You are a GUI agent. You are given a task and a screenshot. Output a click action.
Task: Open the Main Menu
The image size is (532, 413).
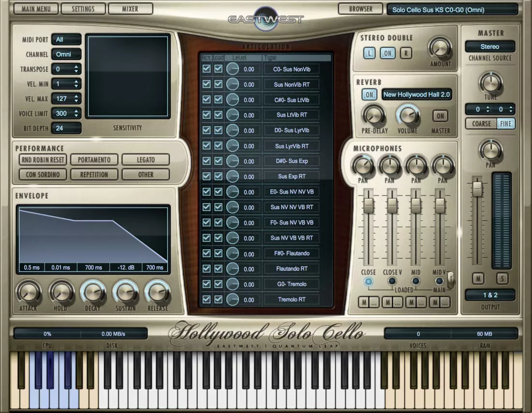[x=36, y=9]
